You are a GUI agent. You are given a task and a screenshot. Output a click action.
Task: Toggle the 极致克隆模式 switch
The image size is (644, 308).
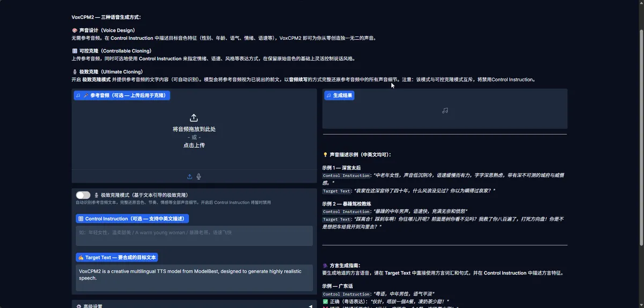83,195
